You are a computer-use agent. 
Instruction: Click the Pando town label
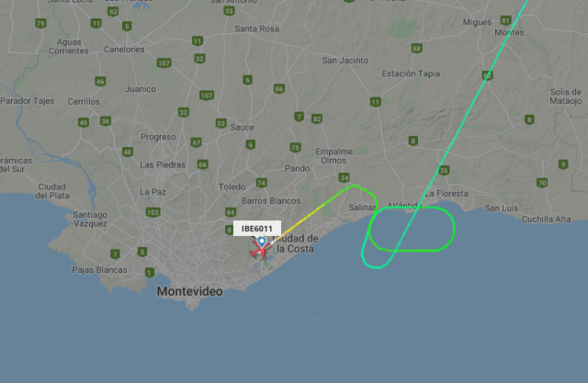coord(298,168)
